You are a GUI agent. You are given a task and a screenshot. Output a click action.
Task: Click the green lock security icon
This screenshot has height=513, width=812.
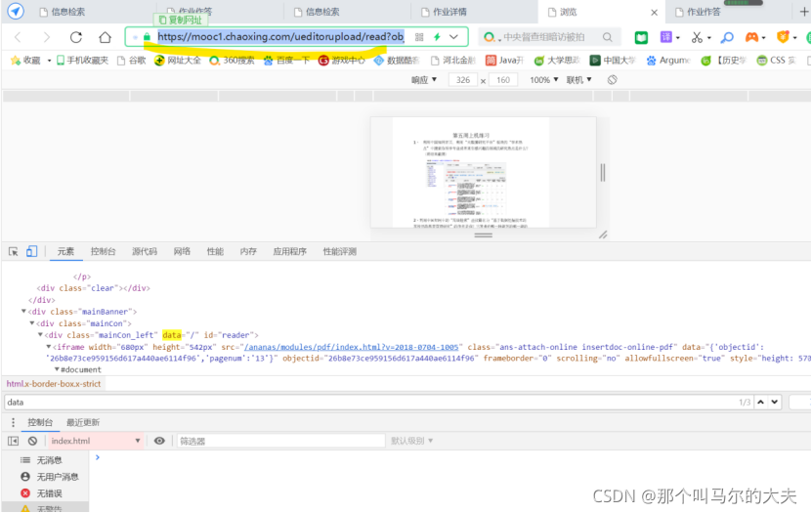point(147,37)
